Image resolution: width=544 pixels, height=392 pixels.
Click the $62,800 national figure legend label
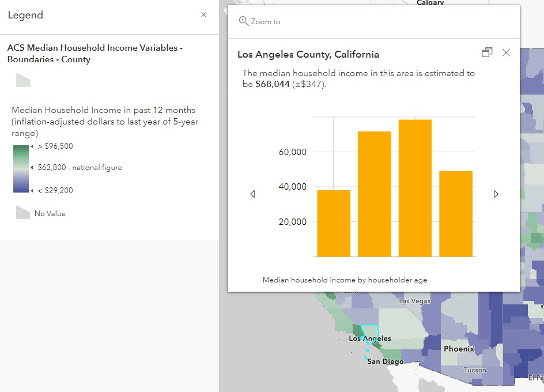coord(80,168)
